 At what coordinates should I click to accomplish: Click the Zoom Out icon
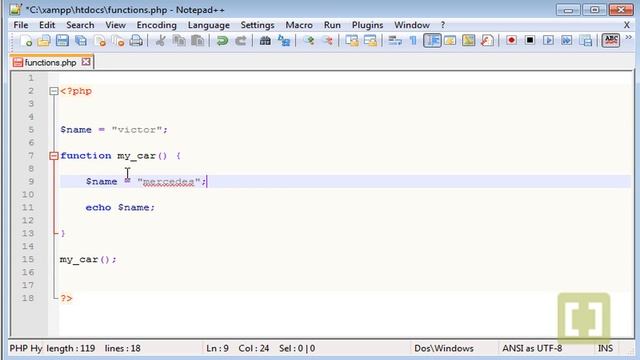click(327, 40)
